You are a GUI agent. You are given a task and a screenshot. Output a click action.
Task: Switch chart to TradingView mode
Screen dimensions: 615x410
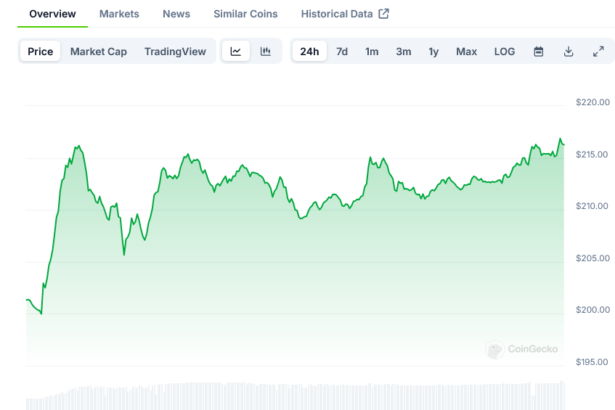point(175,52)
